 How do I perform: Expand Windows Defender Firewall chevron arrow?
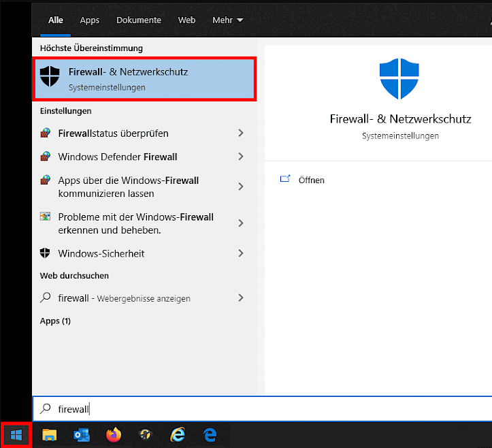[x=241, y=157]
